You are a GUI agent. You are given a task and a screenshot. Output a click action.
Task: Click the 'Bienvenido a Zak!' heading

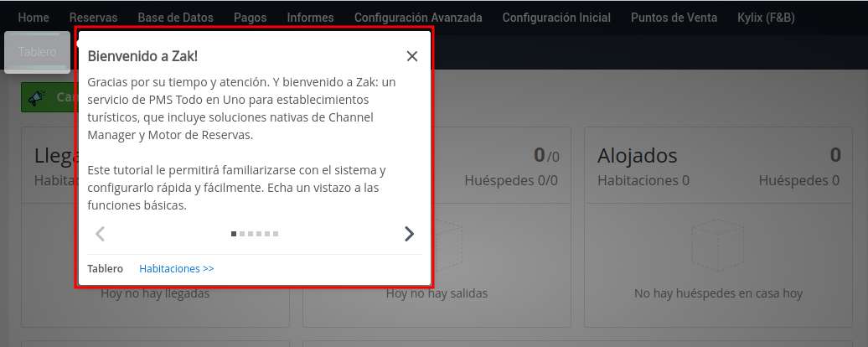pyautogui.click(x=142, y=56)
